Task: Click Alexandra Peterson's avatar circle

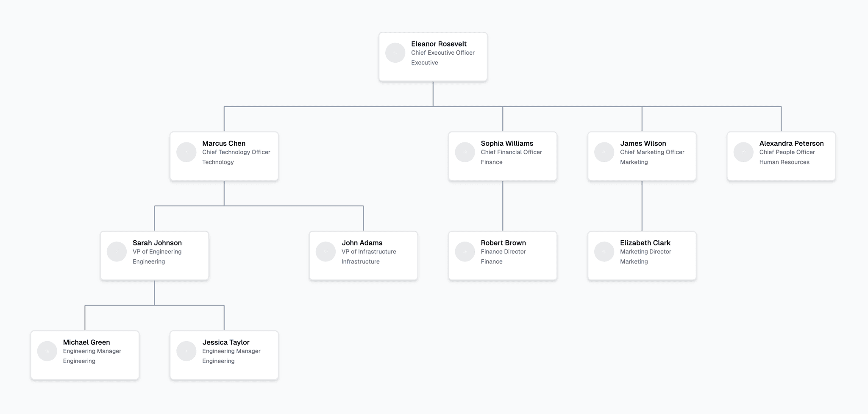Action: 743,152
